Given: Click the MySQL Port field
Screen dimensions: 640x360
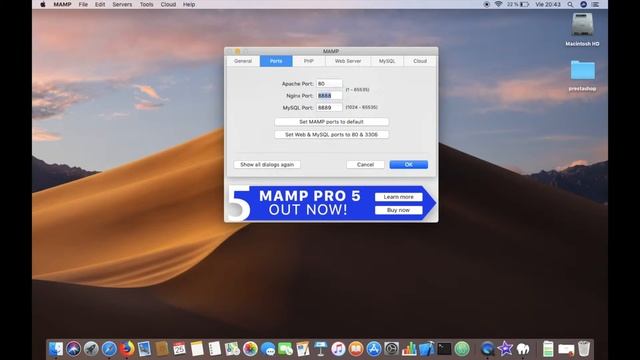Looking at the screenshot, I should coord(329,108).
